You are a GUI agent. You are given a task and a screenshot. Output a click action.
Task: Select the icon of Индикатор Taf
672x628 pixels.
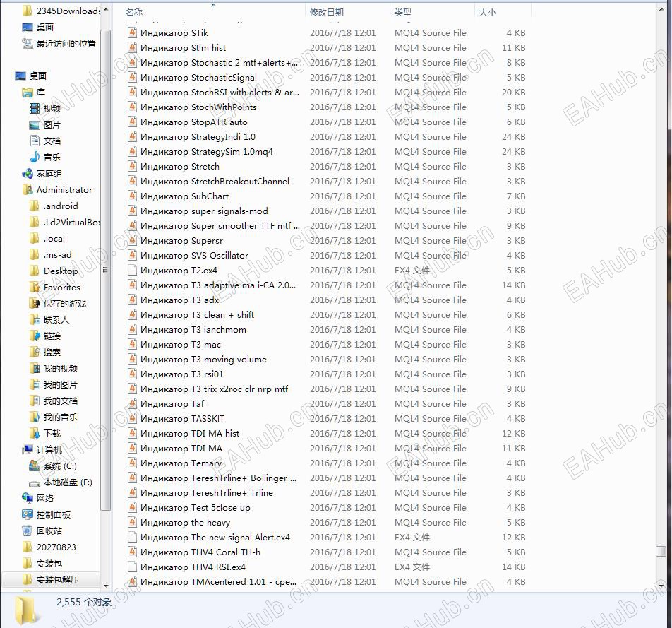(133, 403)
